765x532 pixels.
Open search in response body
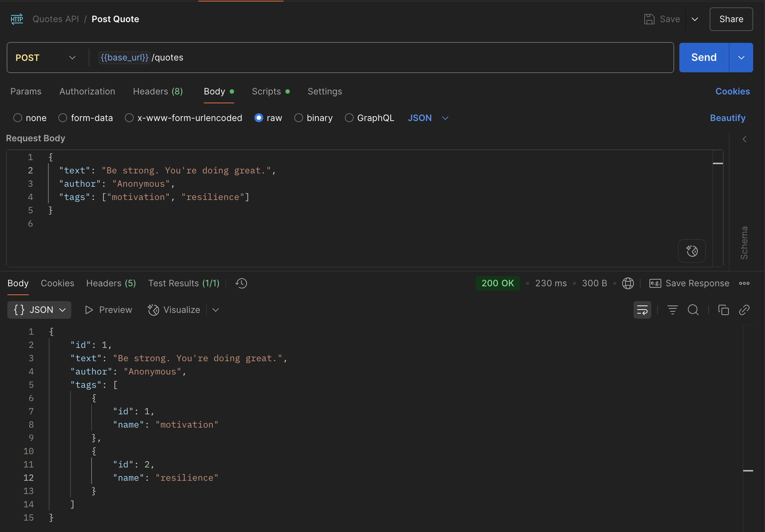click(x=693, y=310)
